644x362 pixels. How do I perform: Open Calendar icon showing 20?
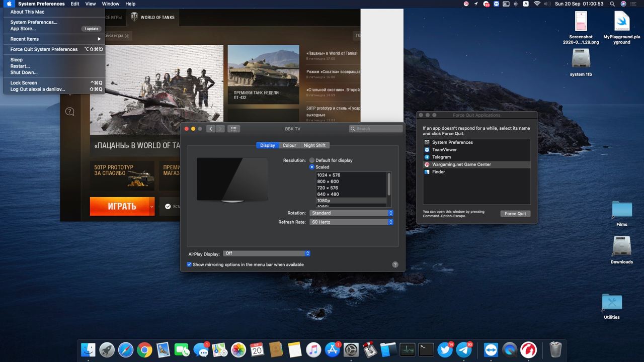pyautogui.click(x=257, y=349)
